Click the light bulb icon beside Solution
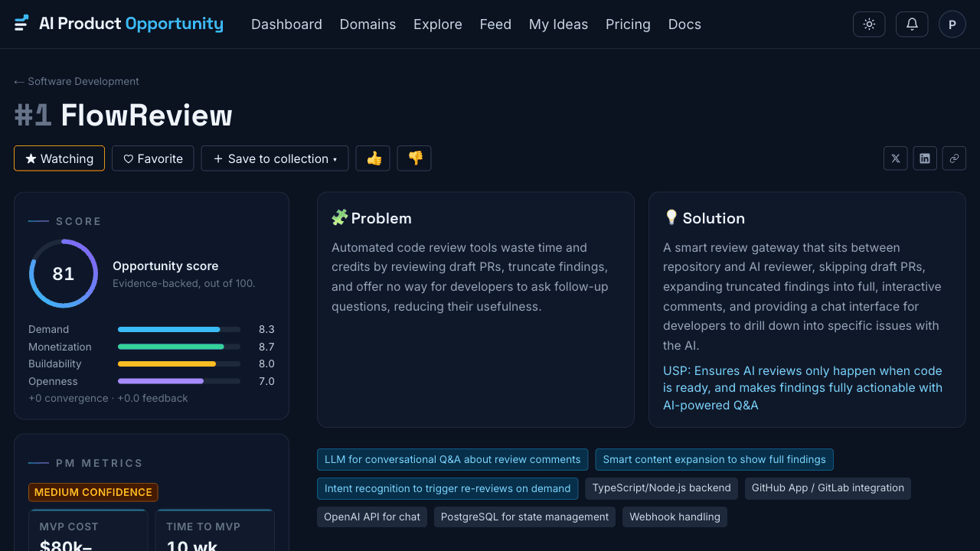 tap(671, 218)
